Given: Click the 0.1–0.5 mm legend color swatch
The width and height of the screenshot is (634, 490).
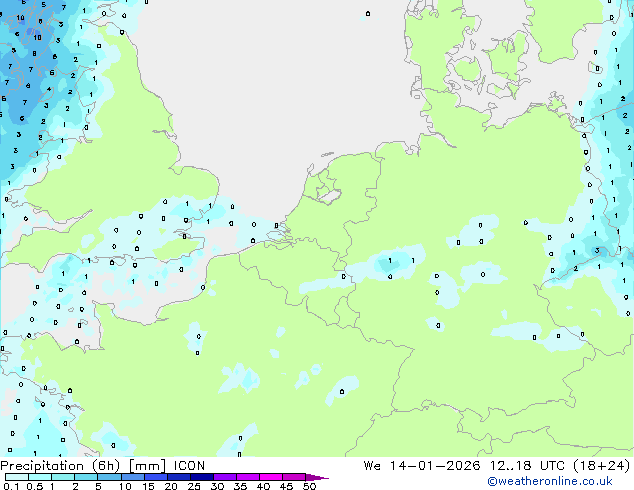Looking at the screenshot, I should [x=17, y=477].
